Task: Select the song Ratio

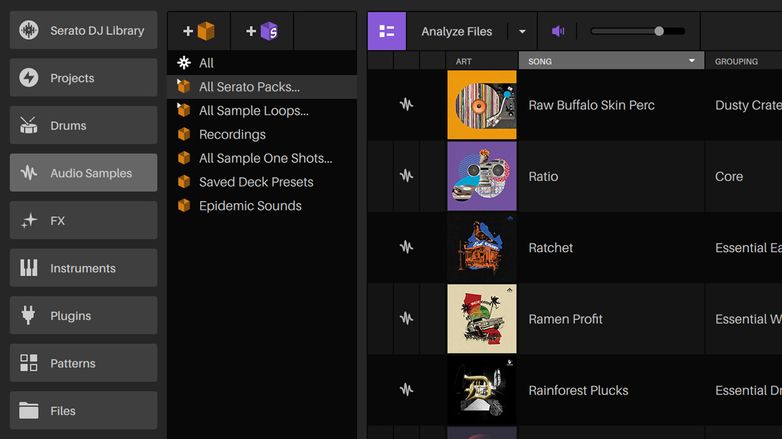Action: pyautogui.click(x=543, y=177)
